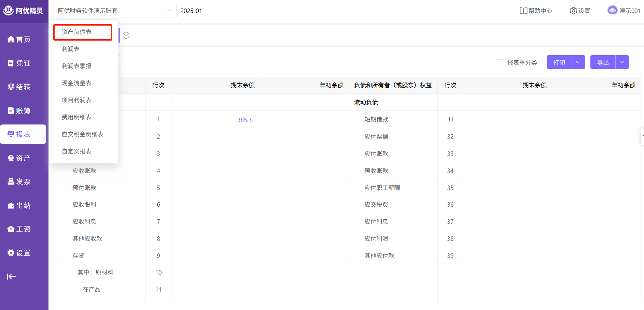The height and width of the screenshot is (310, 644).
Task: Expand the 导出 export options arrow
Action: coord(622,62)
